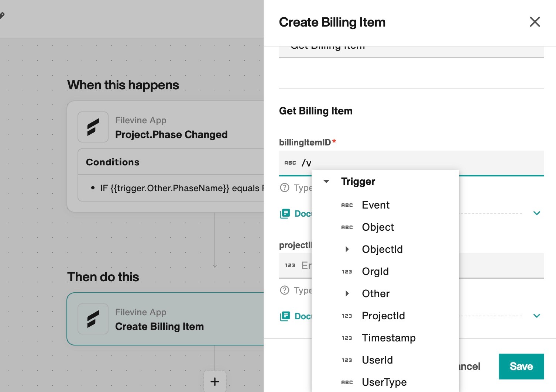Click the Trigger heading in the dropdown
556x392 pixels.
358,181
